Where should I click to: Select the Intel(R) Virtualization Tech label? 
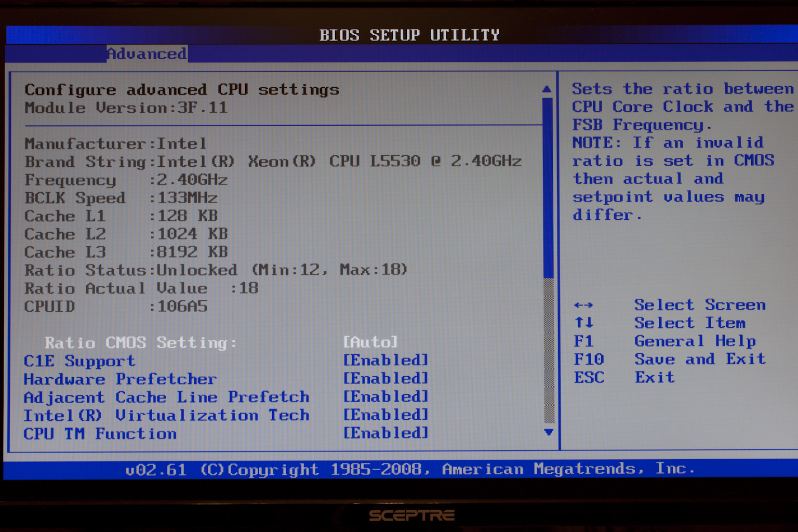[166, 416]
